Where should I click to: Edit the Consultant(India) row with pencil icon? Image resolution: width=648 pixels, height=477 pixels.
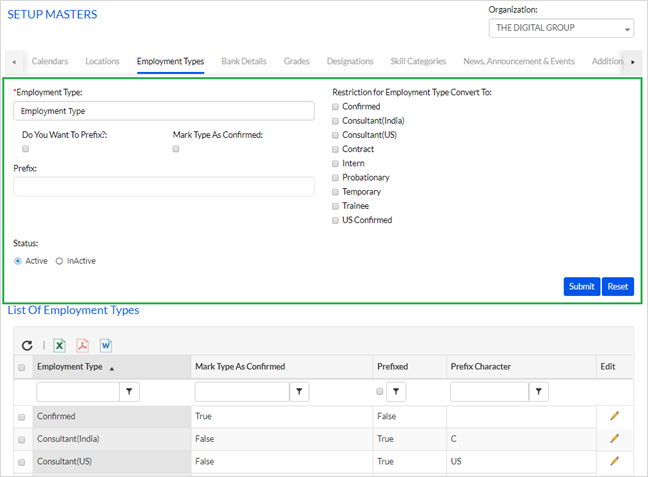(x=615, y=438)
